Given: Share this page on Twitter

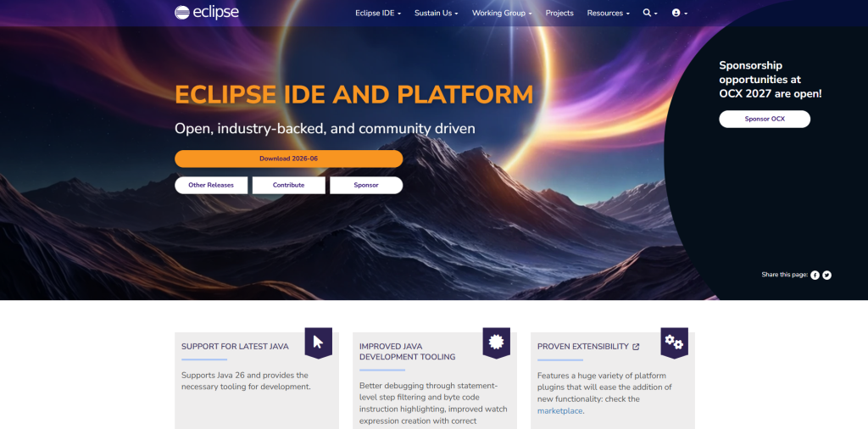Looking at the screenshot, I should click(x=826, y=275).
